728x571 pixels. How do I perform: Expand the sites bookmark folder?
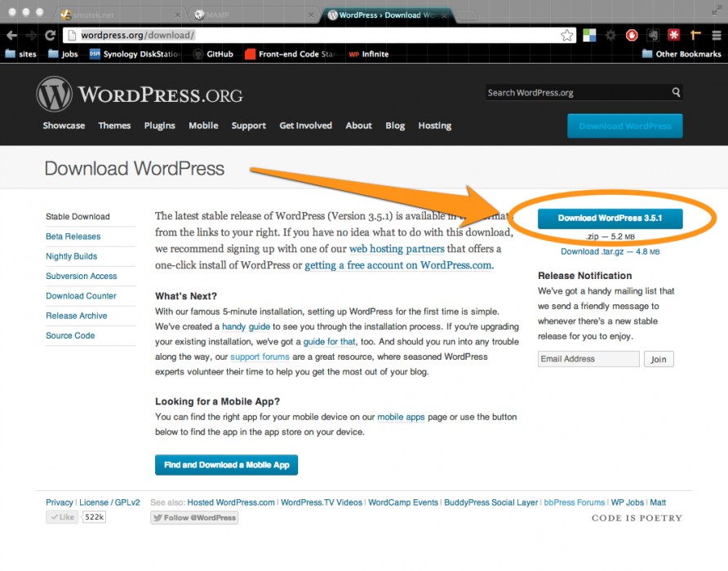pos(21,55)
